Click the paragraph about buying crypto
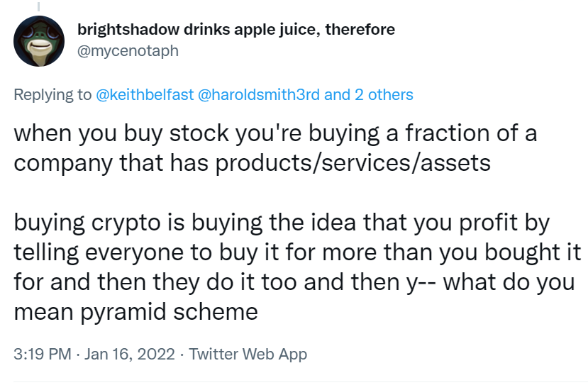The image size is (588, 390). click(297, 267)
